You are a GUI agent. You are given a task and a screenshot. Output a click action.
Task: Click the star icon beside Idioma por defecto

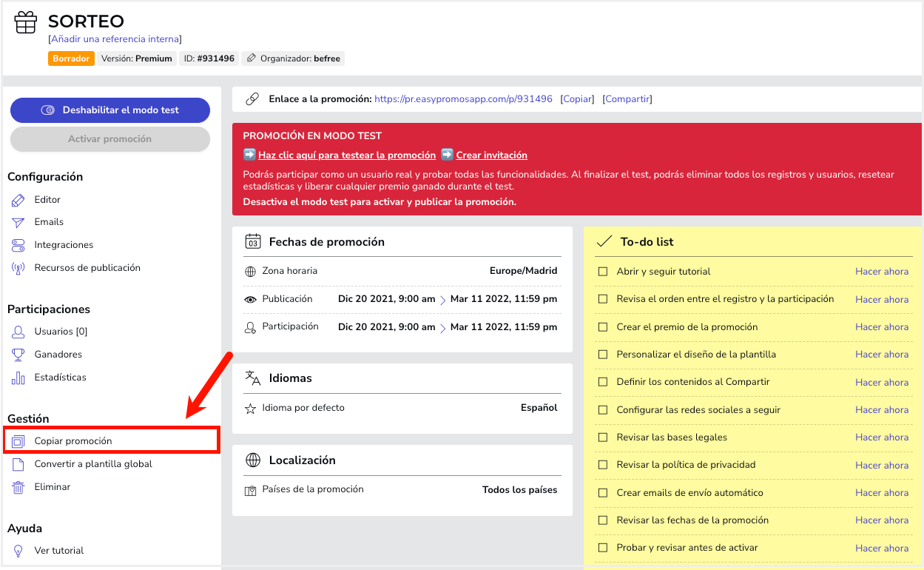(251, 409)
